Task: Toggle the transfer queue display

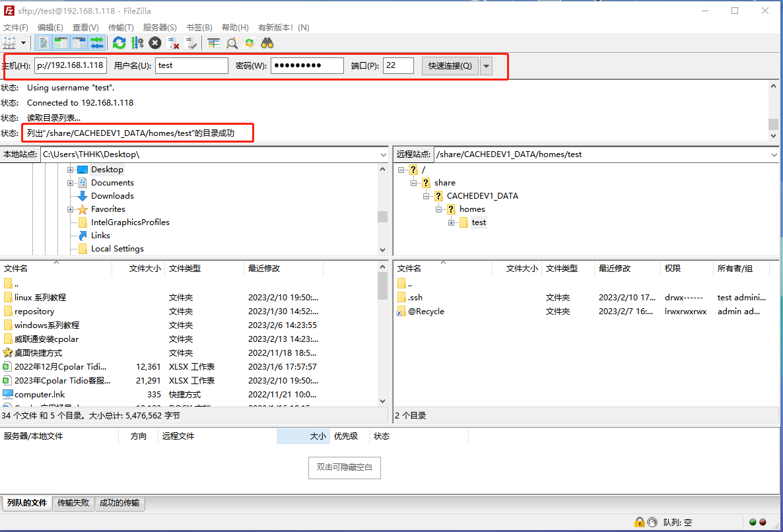Action: pos(97,43)
